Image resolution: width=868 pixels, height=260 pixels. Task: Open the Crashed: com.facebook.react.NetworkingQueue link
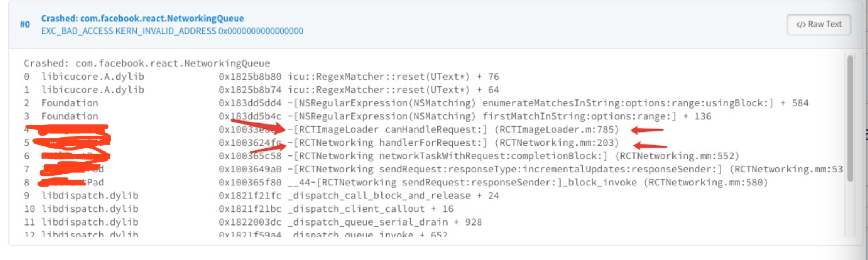(x=142, y=18)
